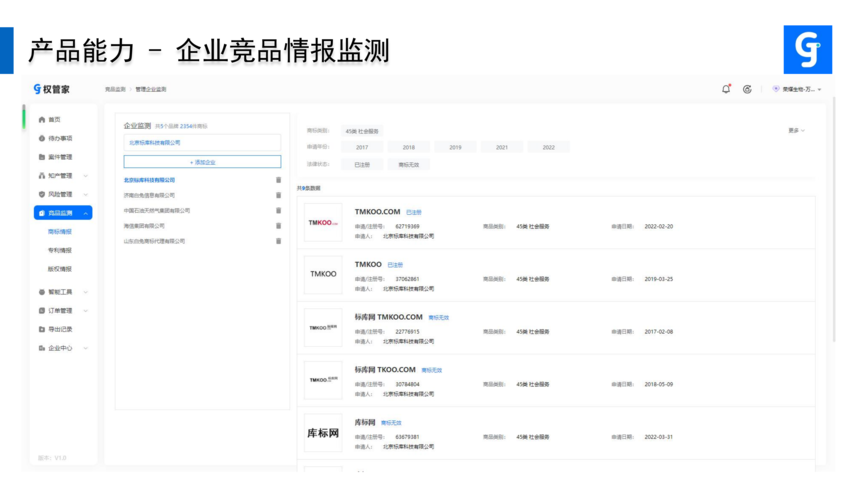Viewport: 860px width, 484px height.
Task: Open the 版权情报 submenu item
Action: (60, 269)
